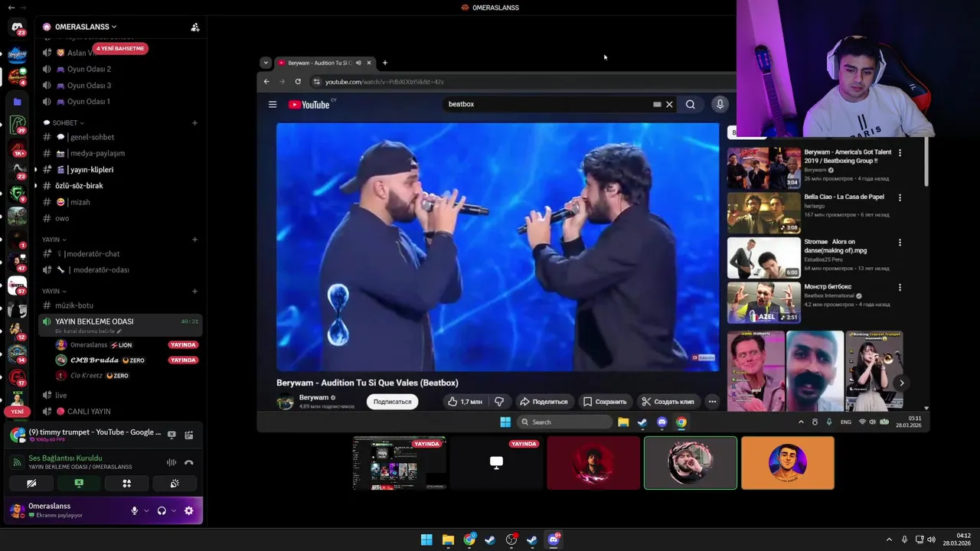
Task: Open File Explorer on the taskbar
Action: [x=448, y=540]
